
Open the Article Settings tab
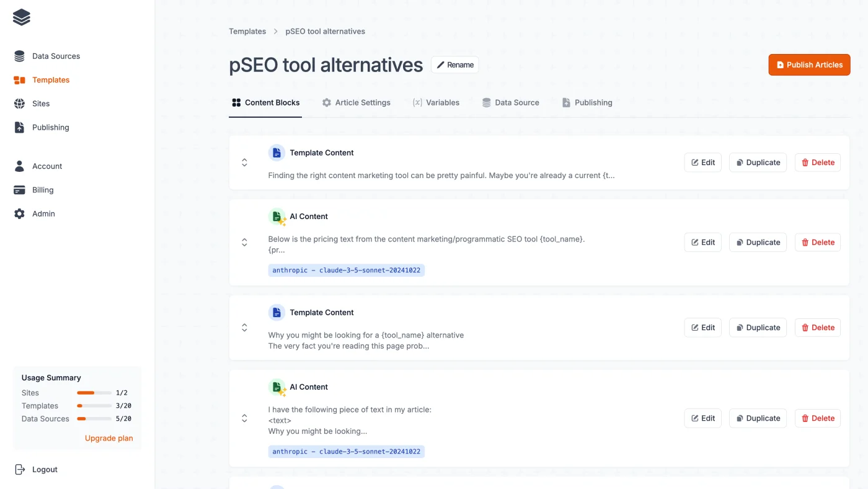[356, 102]
